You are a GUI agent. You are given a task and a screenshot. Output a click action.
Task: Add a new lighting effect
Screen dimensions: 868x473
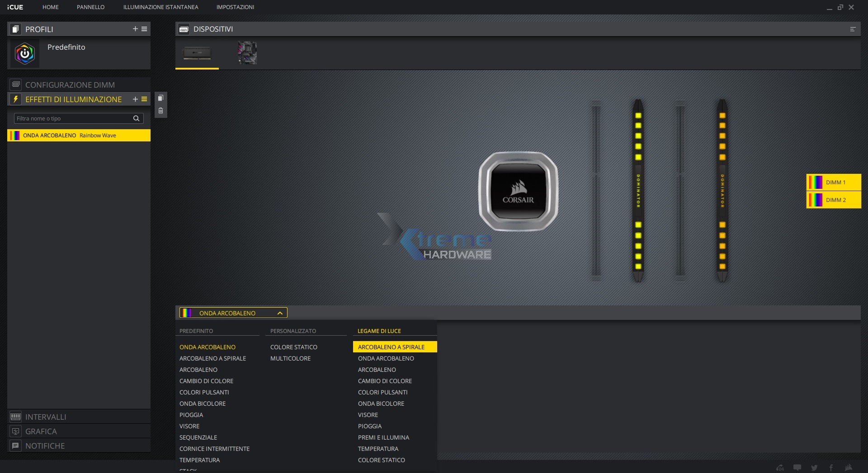(135, 99)
